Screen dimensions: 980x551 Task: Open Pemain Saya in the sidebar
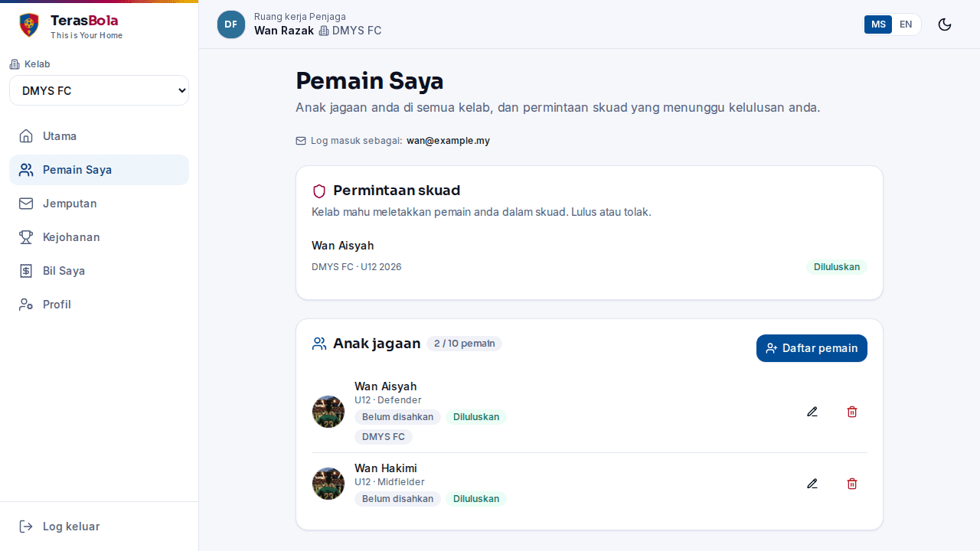pos(99,170)
